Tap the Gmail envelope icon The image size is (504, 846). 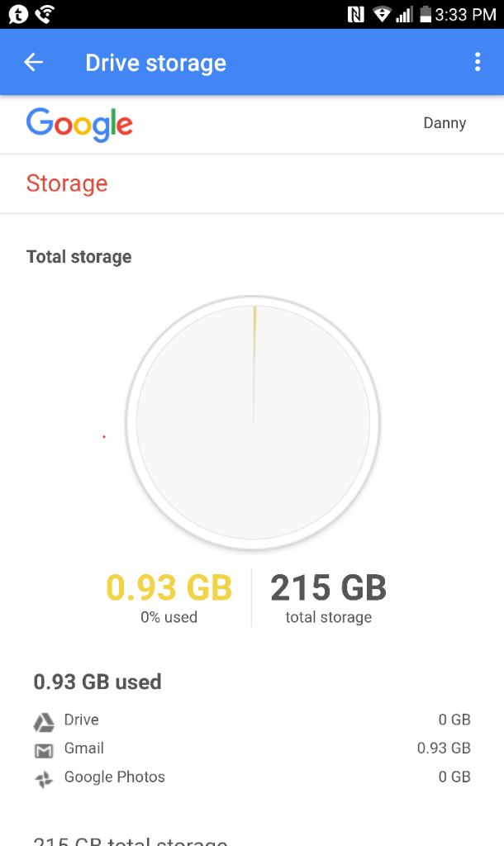pos(44,750)
